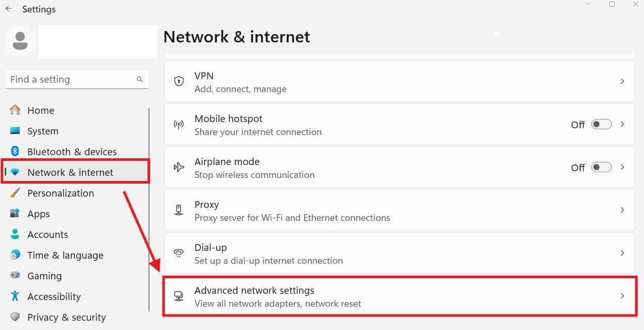The width and height of the screenshot is (644, 330).
Task: Enable the Mobile hotspot toggle
Action: [x=601, y=124]
